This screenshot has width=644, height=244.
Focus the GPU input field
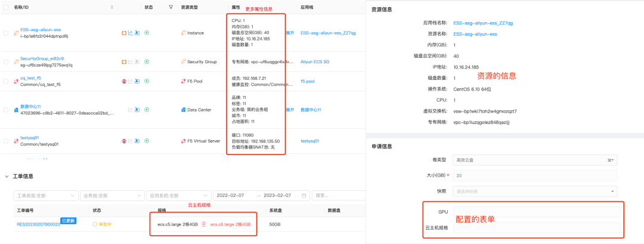(x=537, y=212)
